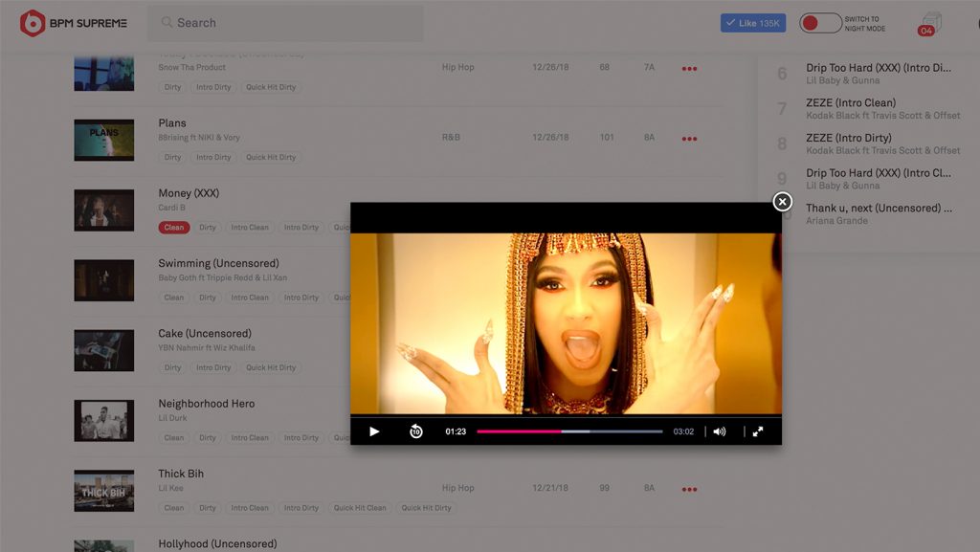Viewport: 980px width, 552px height.
Task: Select the Clean version of Money (XXX)
Action: [x=174, y=228]
